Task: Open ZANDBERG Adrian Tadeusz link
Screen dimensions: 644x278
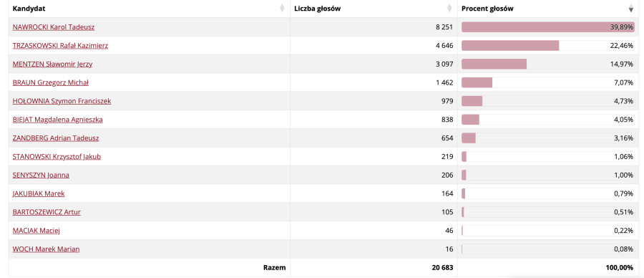Action: coord(56,138)
